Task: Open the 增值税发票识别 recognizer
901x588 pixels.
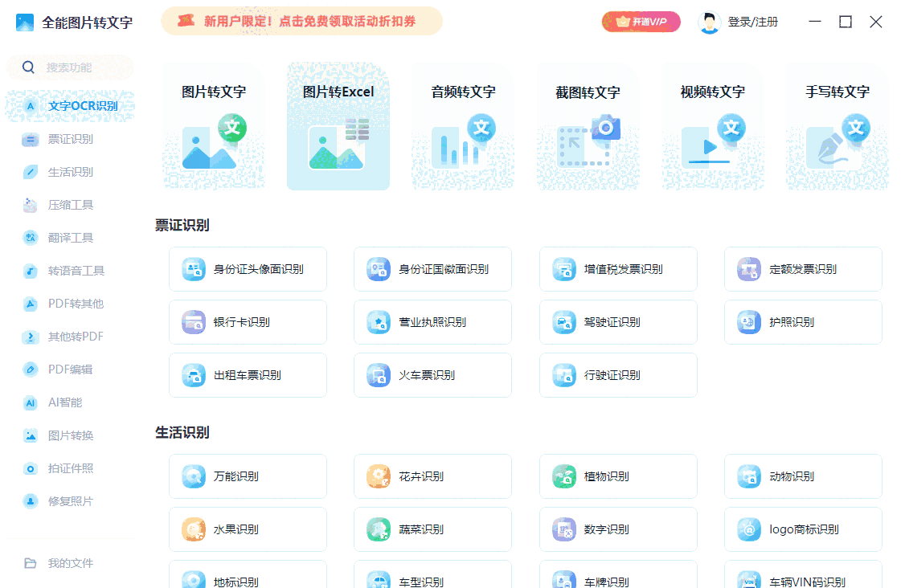Action: point(617,269)
